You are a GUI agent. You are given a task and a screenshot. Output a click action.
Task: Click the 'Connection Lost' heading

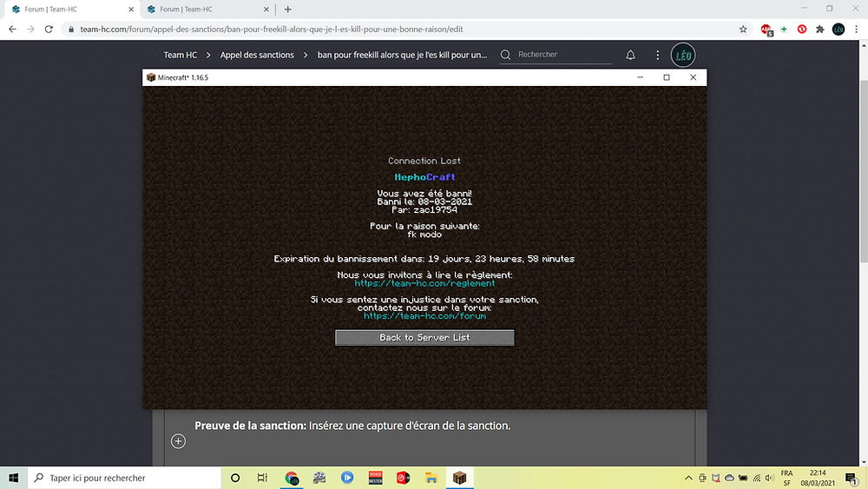[424, 161]
